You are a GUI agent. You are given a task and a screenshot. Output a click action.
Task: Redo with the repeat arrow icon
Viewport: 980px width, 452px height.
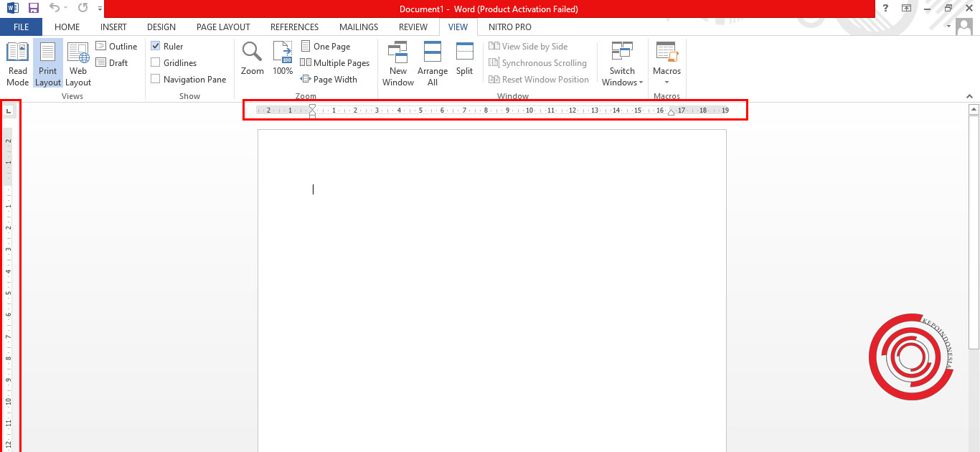[83, 9]
